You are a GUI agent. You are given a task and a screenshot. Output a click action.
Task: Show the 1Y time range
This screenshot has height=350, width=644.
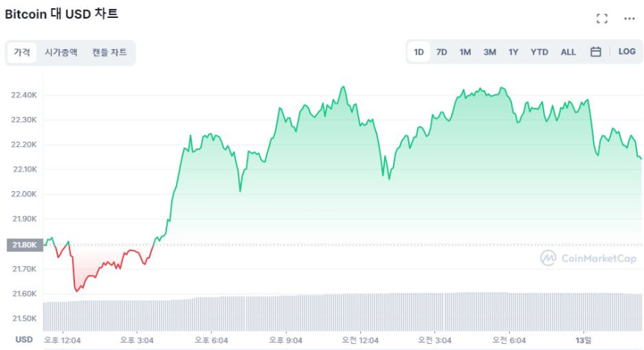513,52
